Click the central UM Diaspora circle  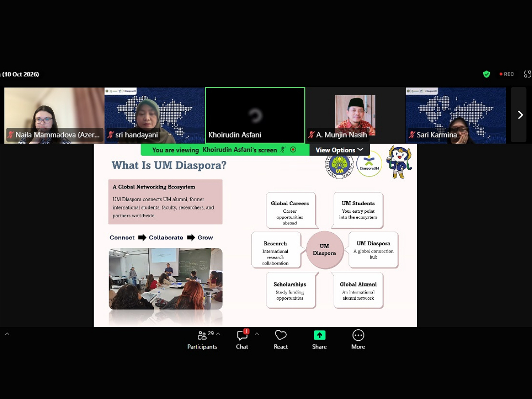tap(325, 250)
